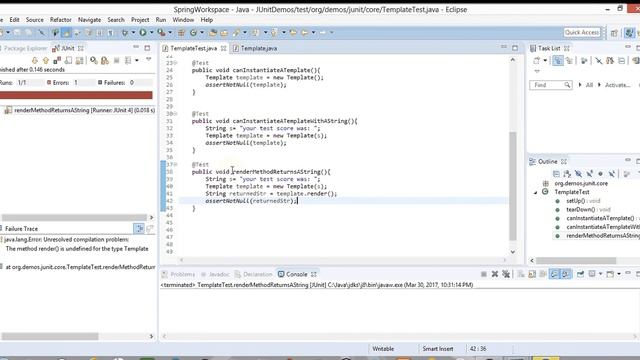This screenshot has width=640, height=360.
Task: Select setUp() in the Outline
Action: coord(583,201)
